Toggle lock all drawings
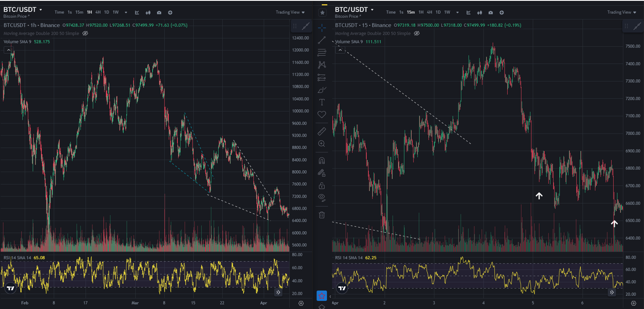644x309 pixels. coord(322,186)
